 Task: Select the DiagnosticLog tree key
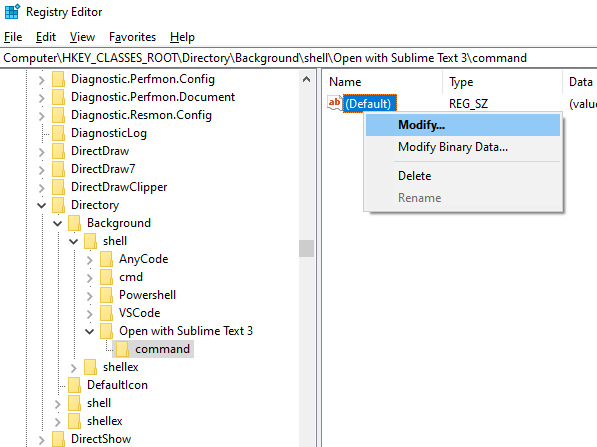pyautogui.click(x=109, y=133)
